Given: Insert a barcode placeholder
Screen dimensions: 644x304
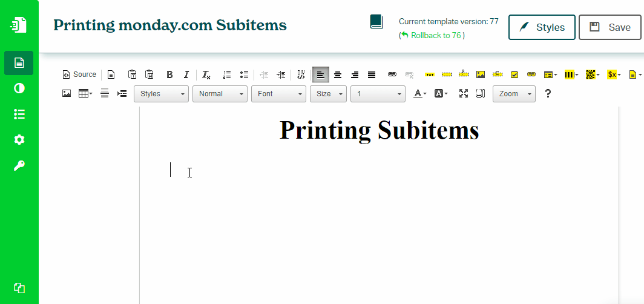Looking at the screenshot, I should click(571, 74).
